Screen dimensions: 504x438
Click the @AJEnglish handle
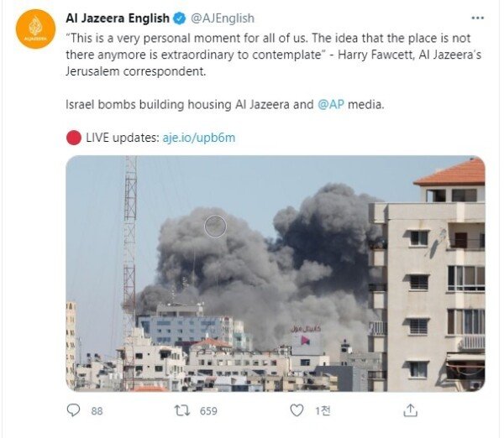point(223,18)
